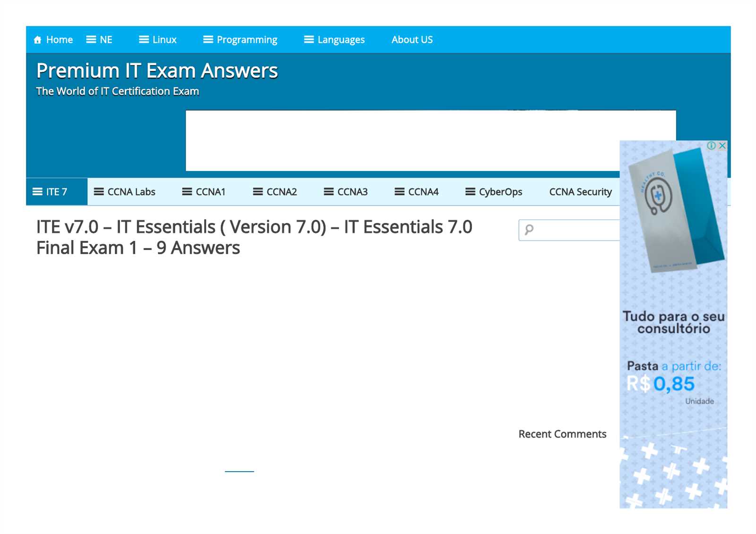
Task: Click the 'Tudo para o seu consultório' ad text
Action: pos(673,322)
